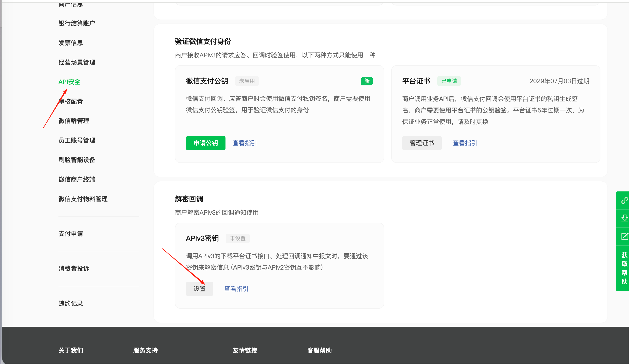The height and width of the screenshot is (364, 629).
Task: Open 银行结算账户 in sidebar
Action: pyautogui.click(x=77, y=23)
